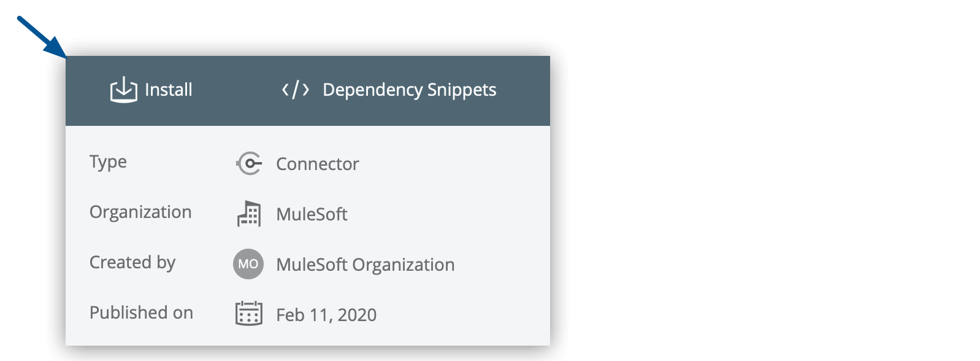This screenshot has height=361, width=980.
Task: Click empty space between Install and Dependency Snippets
Action: tap(236, 90)
